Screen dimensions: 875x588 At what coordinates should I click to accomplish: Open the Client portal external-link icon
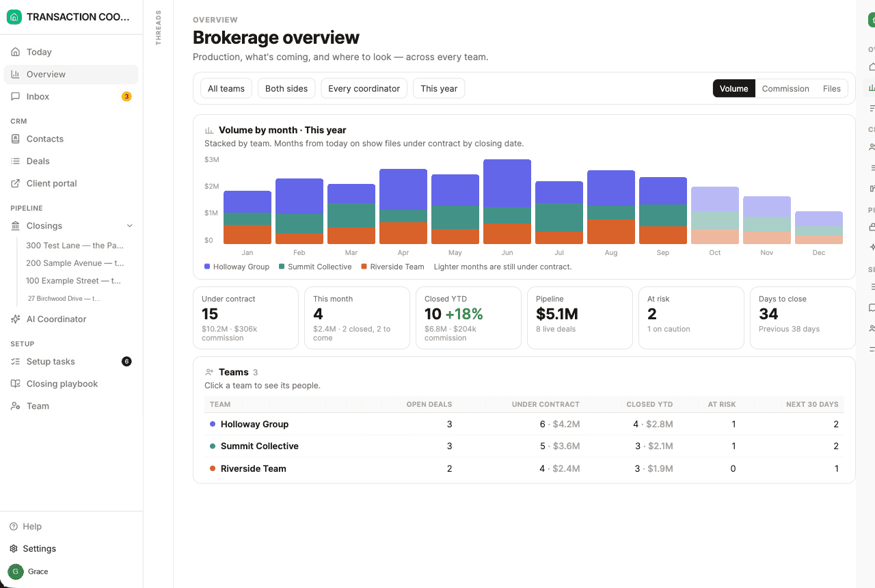15,183
